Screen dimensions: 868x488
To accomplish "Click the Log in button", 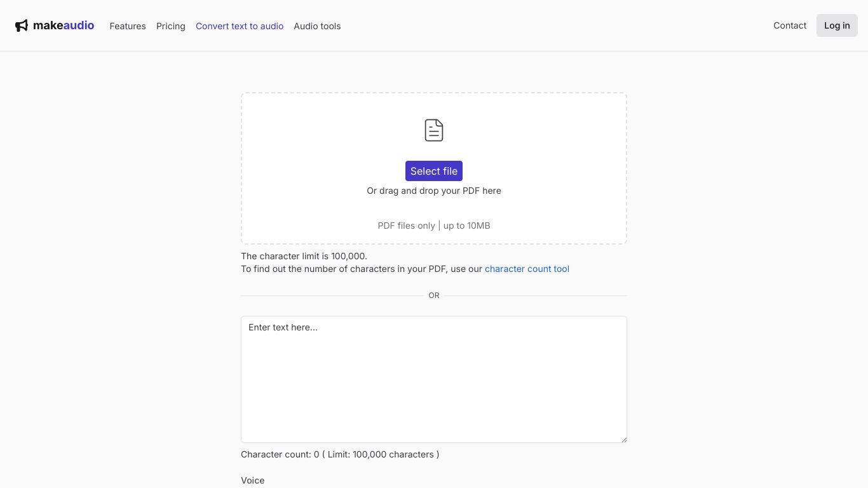I will (x=837, y=25).
